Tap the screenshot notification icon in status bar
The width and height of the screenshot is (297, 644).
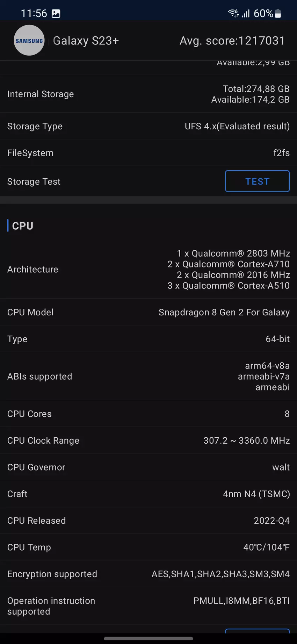click(56, 14)
